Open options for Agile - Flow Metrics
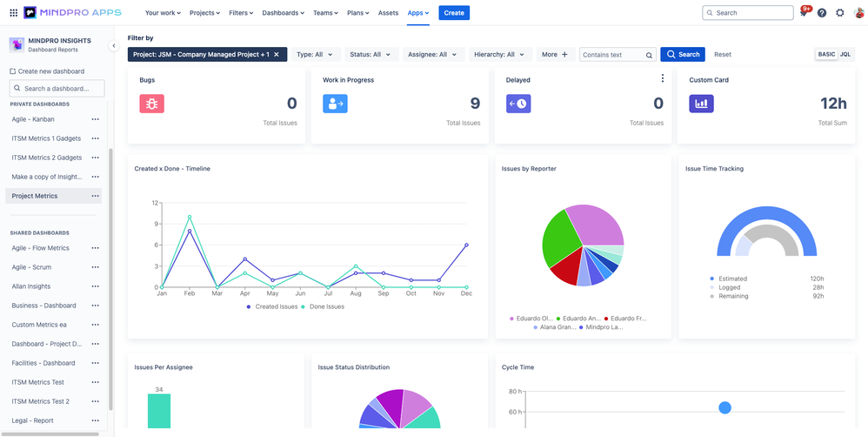The height and width of the screenshot is (437, 868). coord(95,248)
